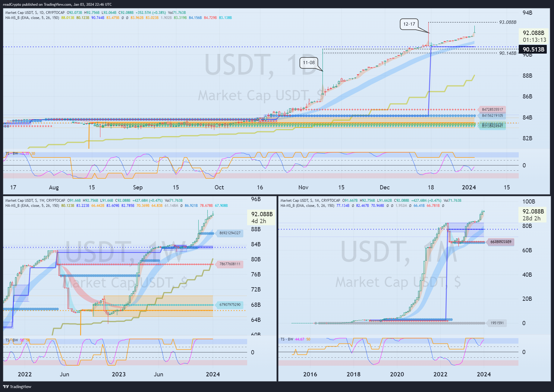
Task: Click the 40B tick on monthly price axis
Action: [527, 275]
